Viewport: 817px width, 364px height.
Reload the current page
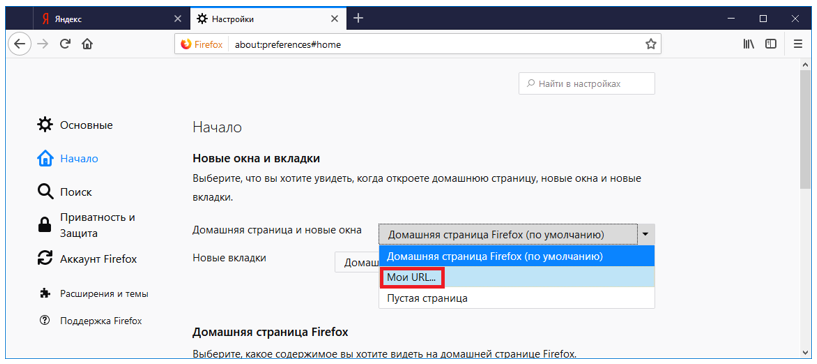(x=65, y=44)
